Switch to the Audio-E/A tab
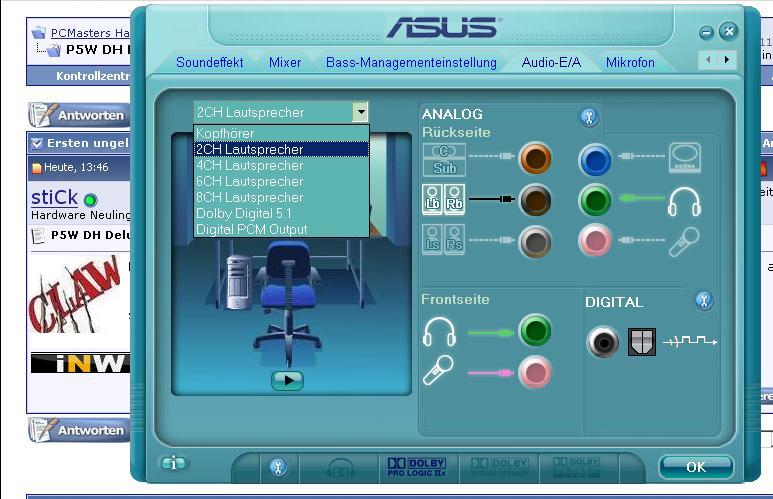The height and width of the screenshot is (499, 773). coord(551,63)
